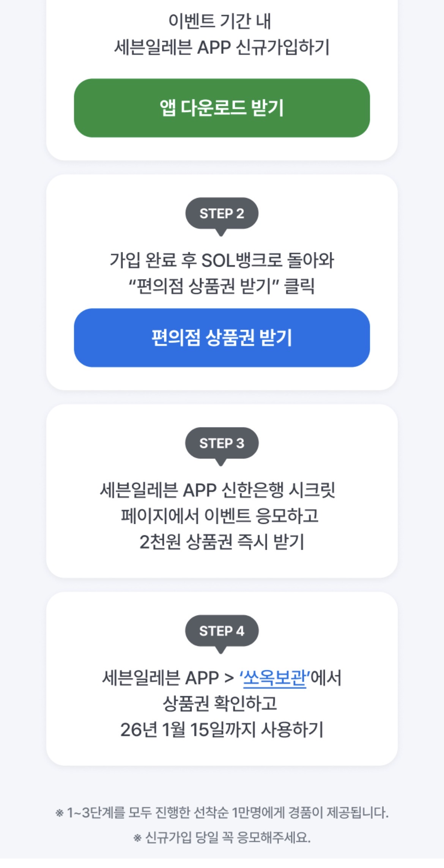Screen dimensions: 444x868
Task: Click the STEP 2 speech-bubble badge
Action: (x=222, y=214)
